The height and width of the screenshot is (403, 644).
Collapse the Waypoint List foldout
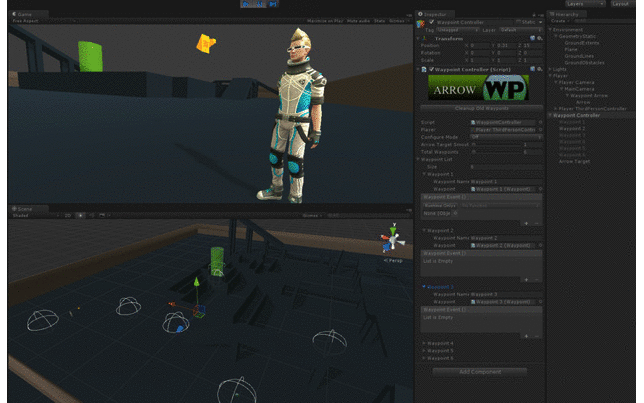pos(419,159)
